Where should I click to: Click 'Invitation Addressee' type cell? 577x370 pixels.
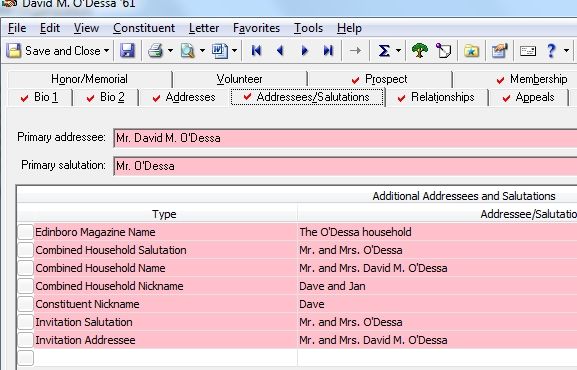pyautogui.click(x=166, y=340)
